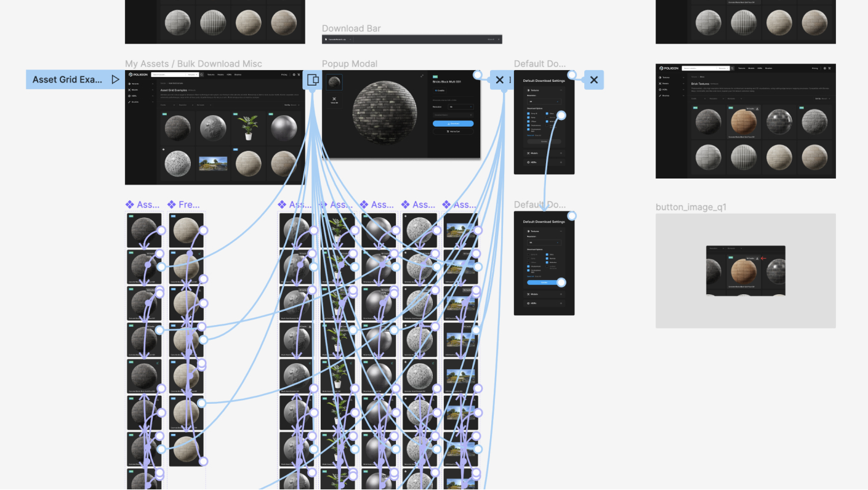
Task: Click the blue Download button in the popup modal
Action: [453, 123]
